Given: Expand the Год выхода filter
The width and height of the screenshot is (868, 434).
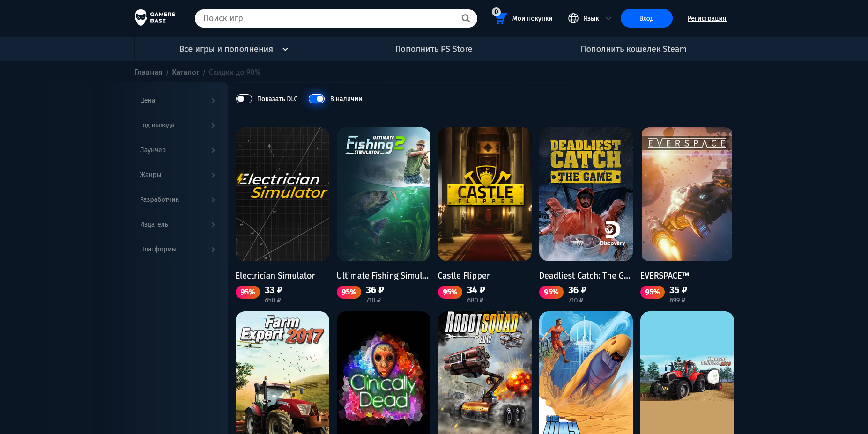Looking at the screenshot, I should (178, 125).
